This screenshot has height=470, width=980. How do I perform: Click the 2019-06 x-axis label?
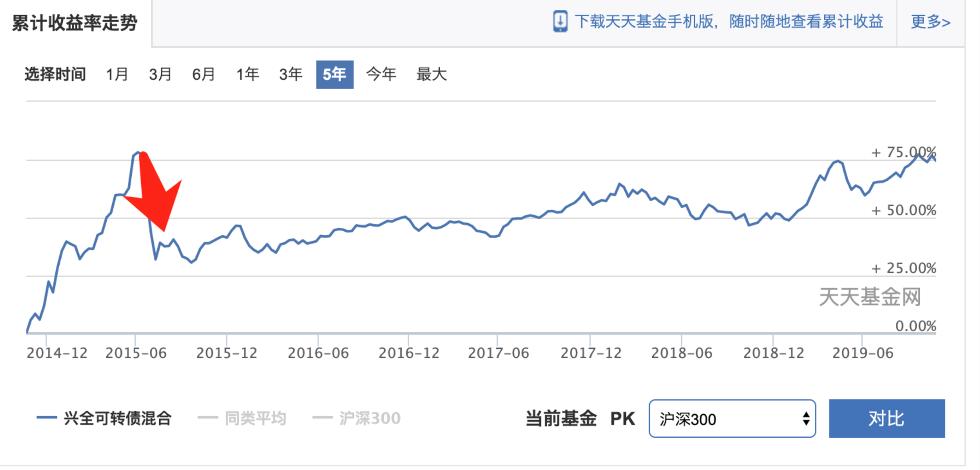[863, 353]
